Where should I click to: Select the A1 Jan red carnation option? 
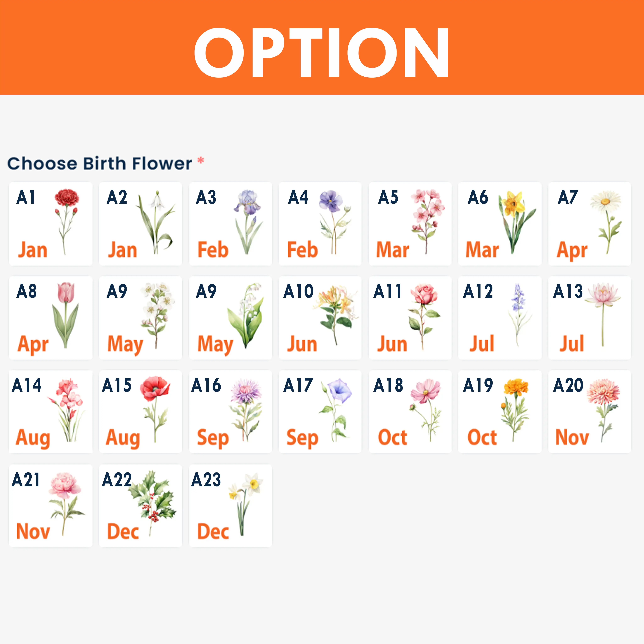pos(51,224)
